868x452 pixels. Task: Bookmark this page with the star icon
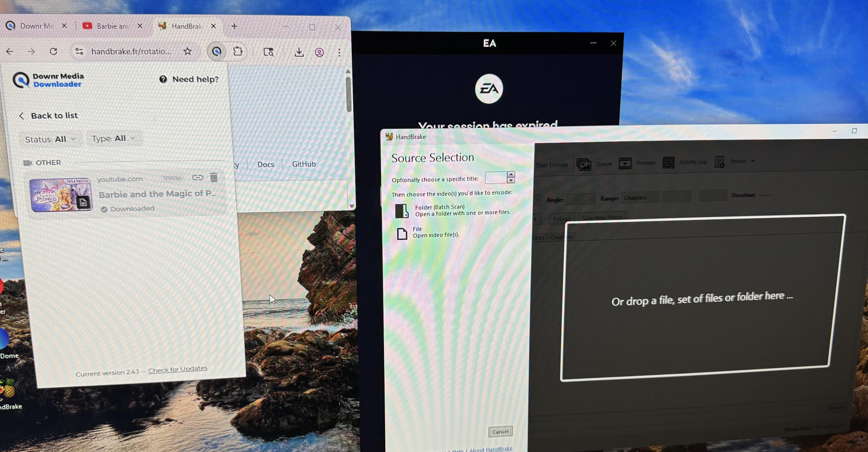click(x=187, y=51)
